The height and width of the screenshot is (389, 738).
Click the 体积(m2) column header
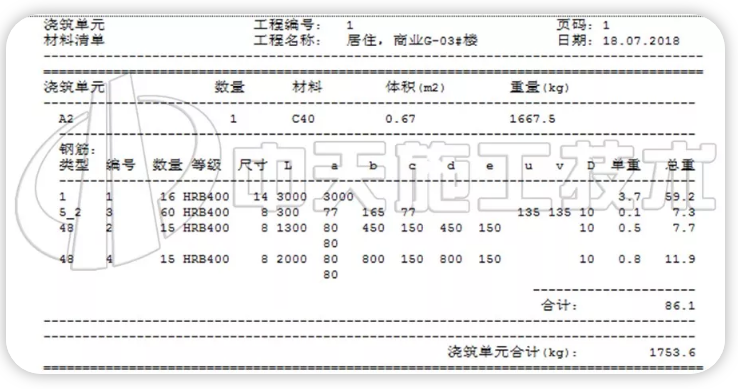point(415,87)
